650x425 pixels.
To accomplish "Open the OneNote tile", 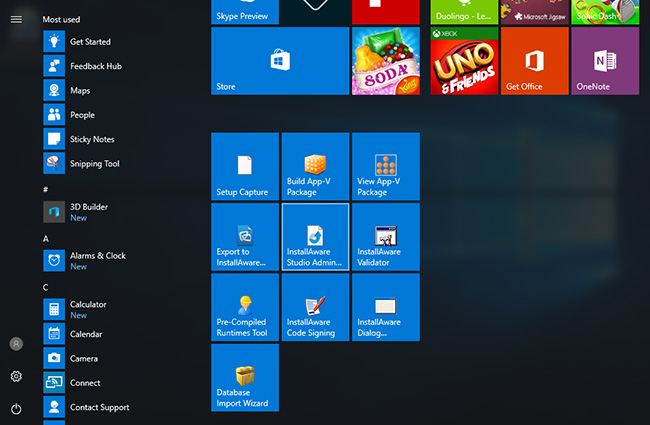I will 605,61.
